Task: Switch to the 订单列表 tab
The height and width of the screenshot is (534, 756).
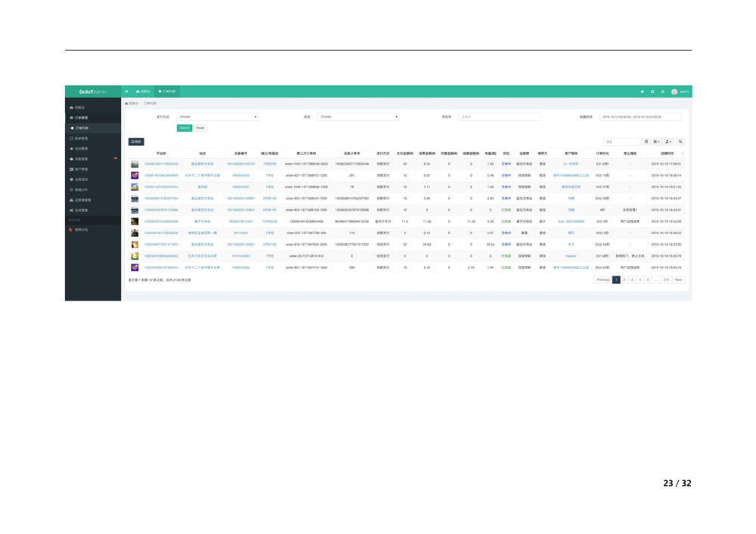Action: (x=168, y=91)
